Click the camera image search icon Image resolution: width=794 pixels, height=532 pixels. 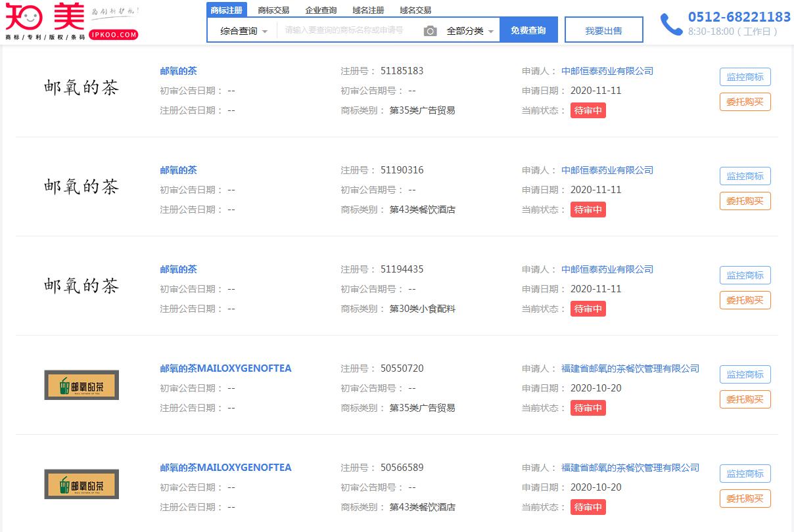pos(431,31)
